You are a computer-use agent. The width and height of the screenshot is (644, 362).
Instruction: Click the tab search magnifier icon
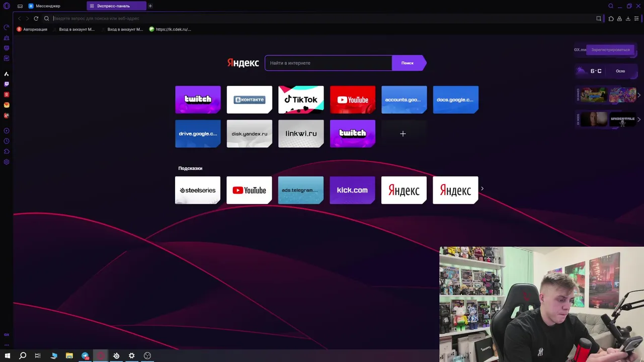(611, 6)
